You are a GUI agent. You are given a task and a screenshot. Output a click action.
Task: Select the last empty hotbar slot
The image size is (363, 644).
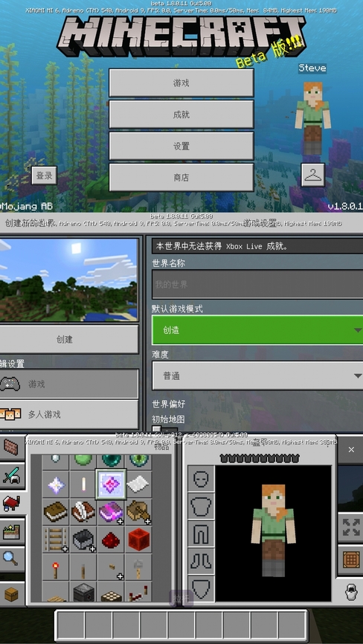292,625
